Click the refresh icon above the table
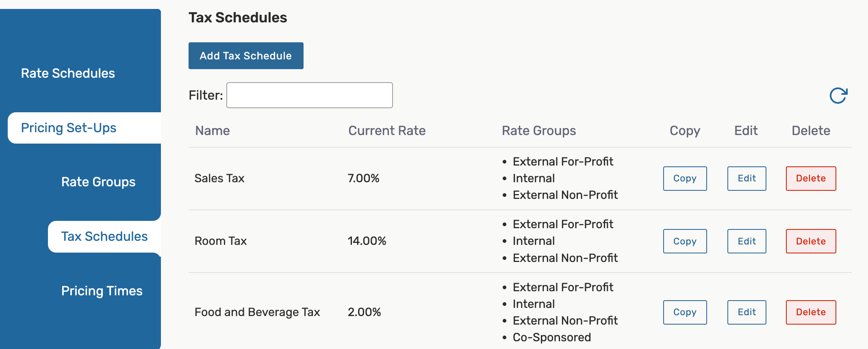The width and height of the screenshot is (868, 349). click(x=838, y=96)
